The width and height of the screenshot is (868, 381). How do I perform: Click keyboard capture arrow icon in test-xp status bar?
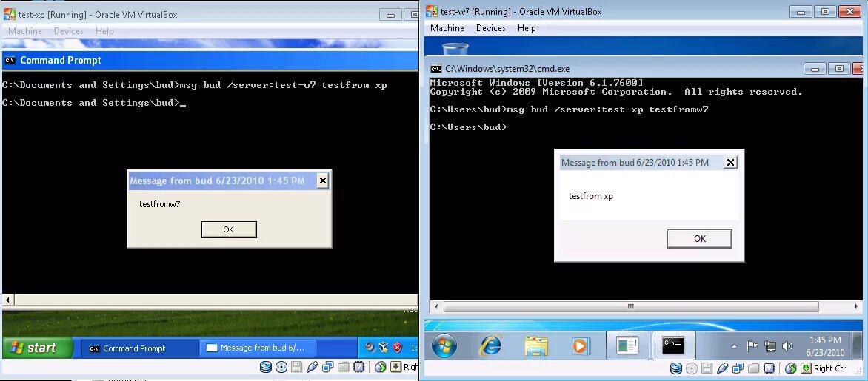click(395, 367)
